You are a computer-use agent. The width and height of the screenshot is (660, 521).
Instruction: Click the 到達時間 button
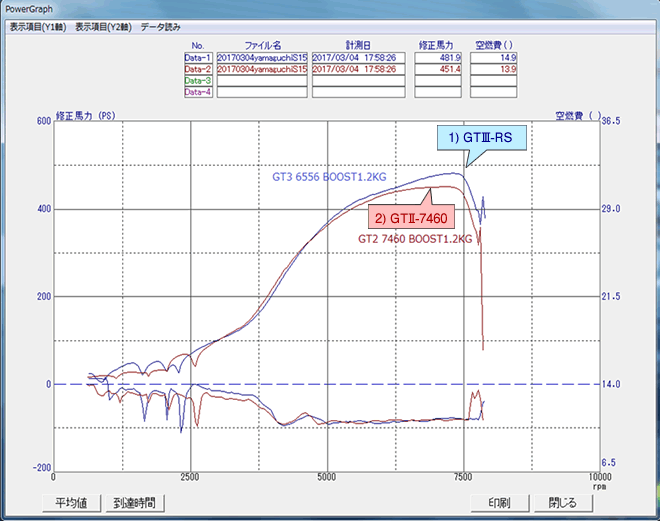click(133, 502)
